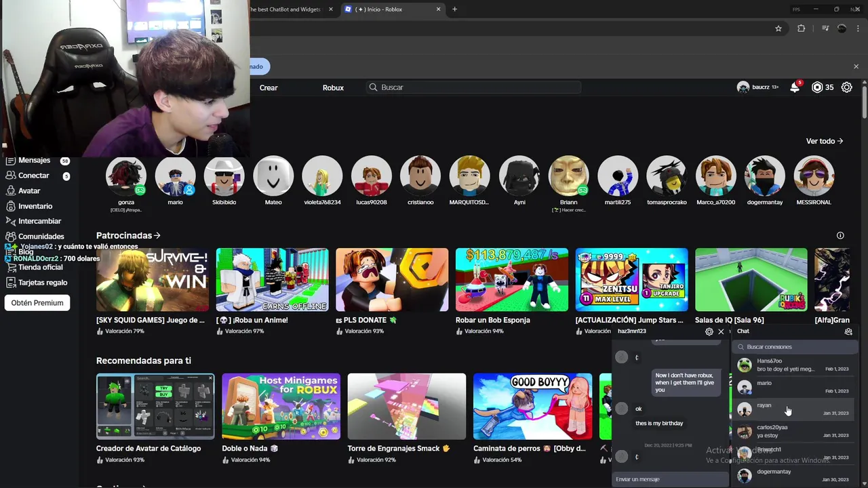Bookmark this page with the star icon

[778, 28]
